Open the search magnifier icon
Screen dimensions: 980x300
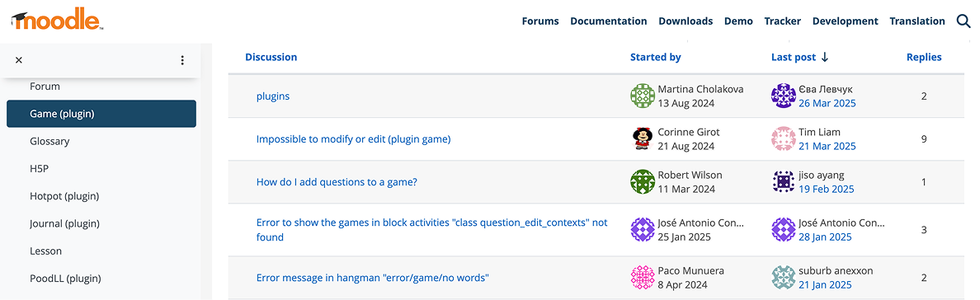[x=964, y=21]
